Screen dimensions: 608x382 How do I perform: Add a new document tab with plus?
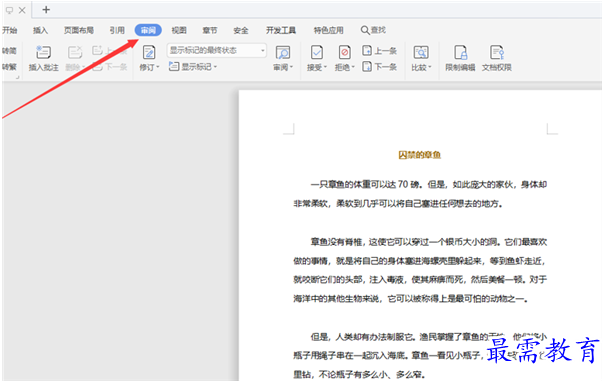point(46,10)
